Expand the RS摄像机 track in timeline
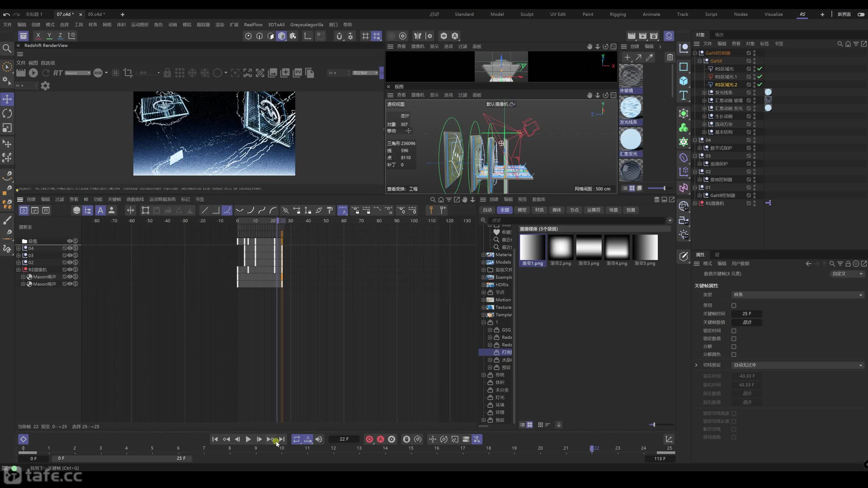868x488 pixels. click(18, 270)
